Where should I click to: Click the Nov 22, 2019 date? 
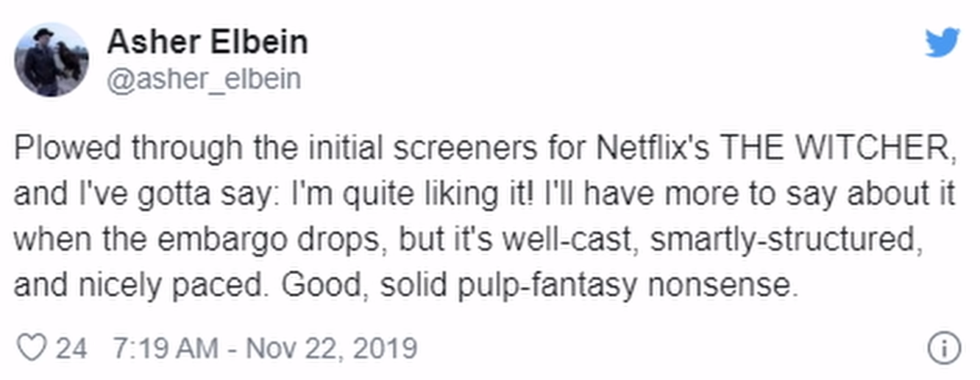[331, 348]
